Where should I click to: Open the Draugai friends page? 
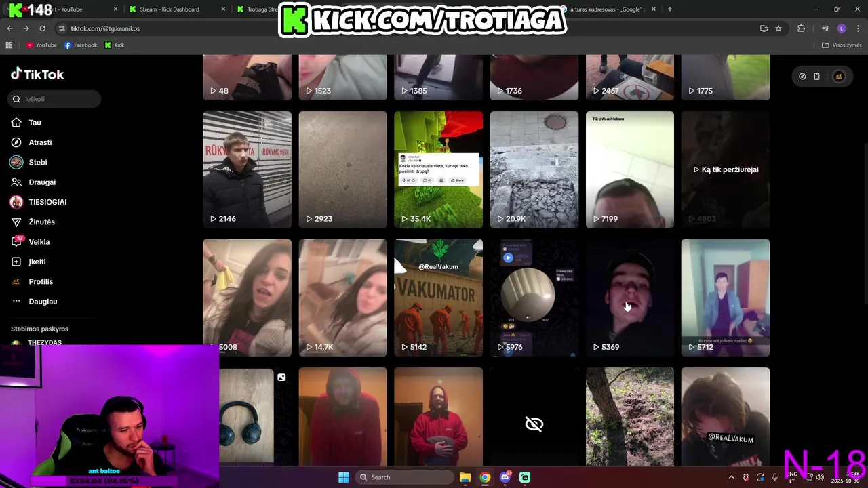tap(33, 182)
